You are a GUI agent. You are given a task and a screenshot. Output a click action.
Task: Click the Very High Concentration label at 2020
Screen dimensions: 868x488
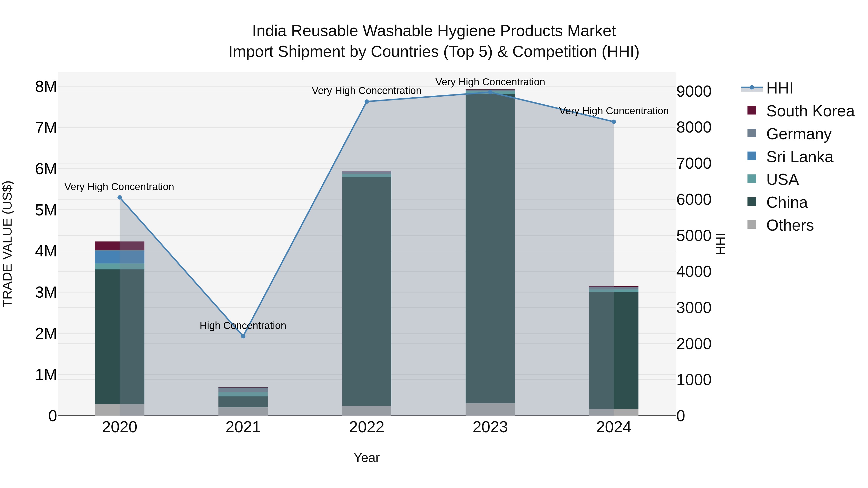coord(119,187)
